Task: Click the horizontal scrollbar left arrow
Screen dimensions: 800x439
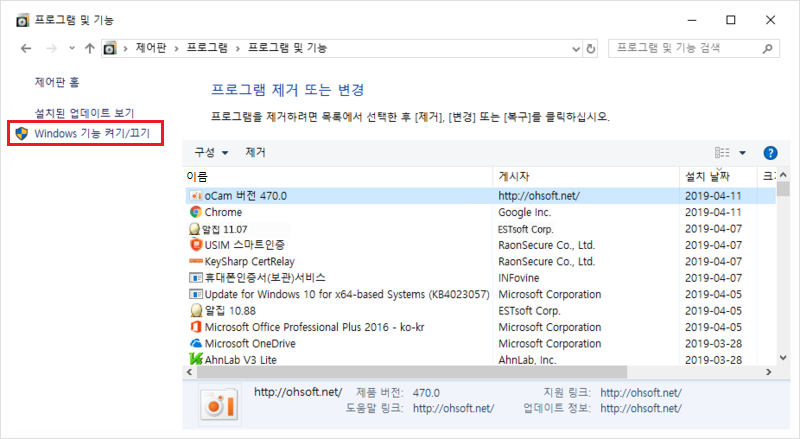Action: point(190,372)
